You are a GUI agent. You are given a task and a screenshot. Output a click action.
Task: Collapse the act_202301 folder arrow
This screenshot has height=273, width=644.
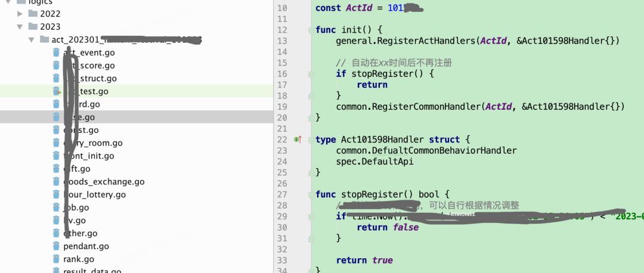point(31,40)
